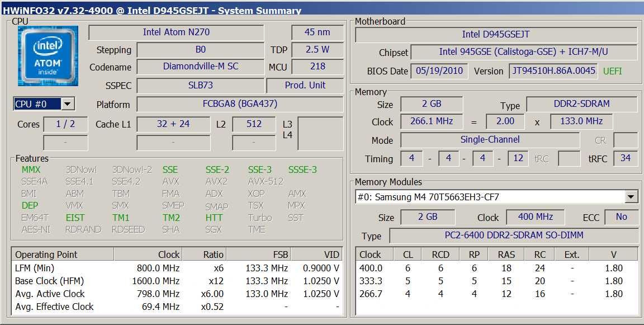Viewport: 644px width, 325px height.
Task: Select the 266.7 clock timing row
Action: 496,294
